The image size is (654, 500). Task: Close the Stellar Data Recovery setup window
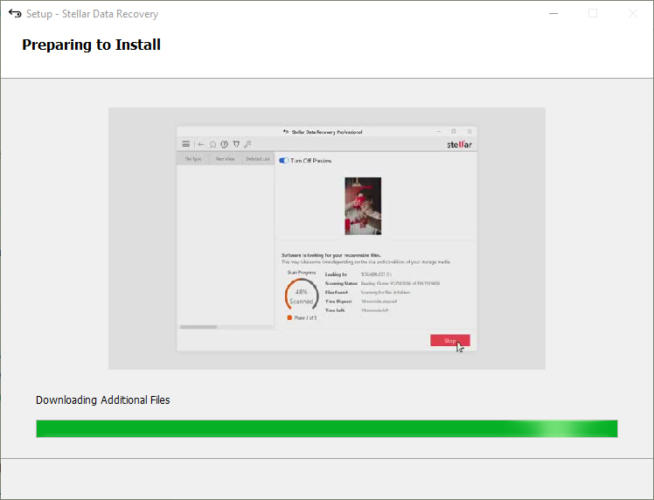click(632, 14)
